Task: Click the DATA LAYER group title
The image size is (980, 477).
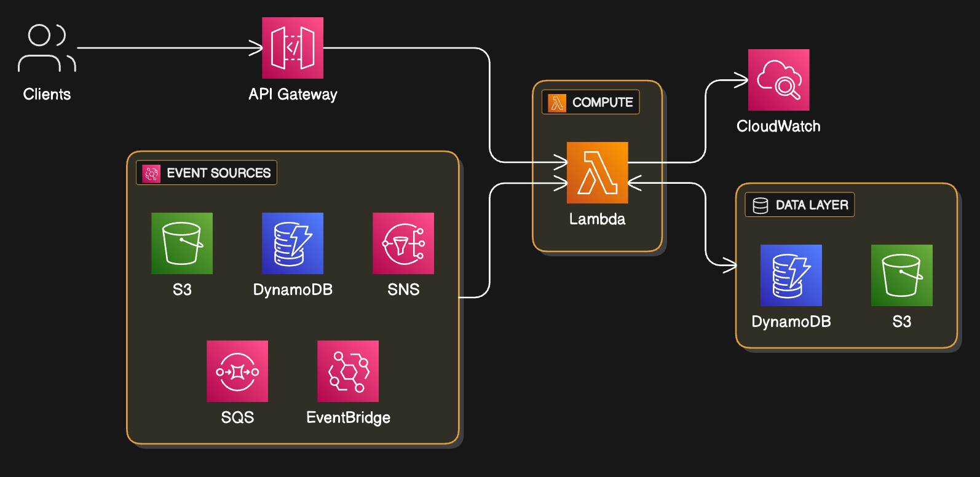Action: (812, 205)
